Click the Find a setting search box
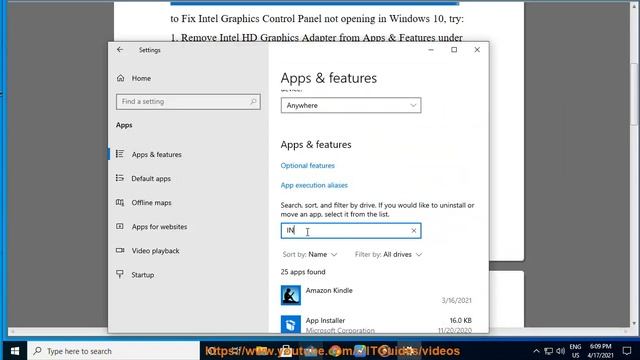The width and height of the screenshot is (640, 360). (188, 102)
